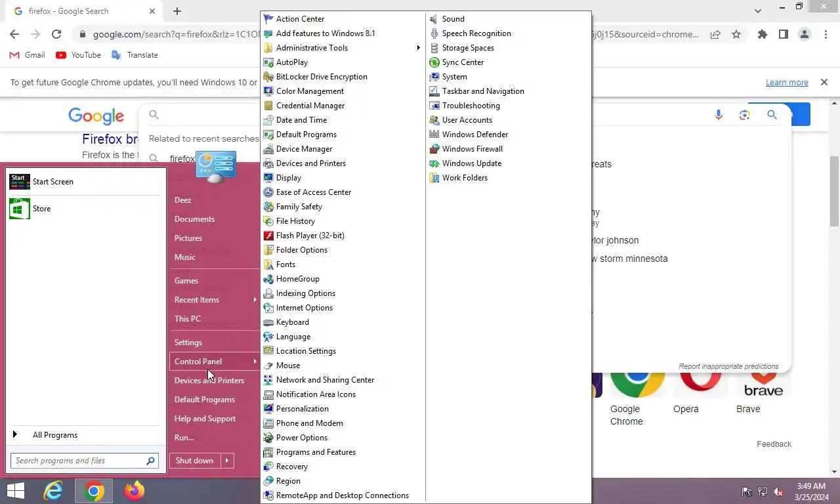Open HomeGroup icon
The height and width of the screenshot is (504, 840).
coord(268,279)
